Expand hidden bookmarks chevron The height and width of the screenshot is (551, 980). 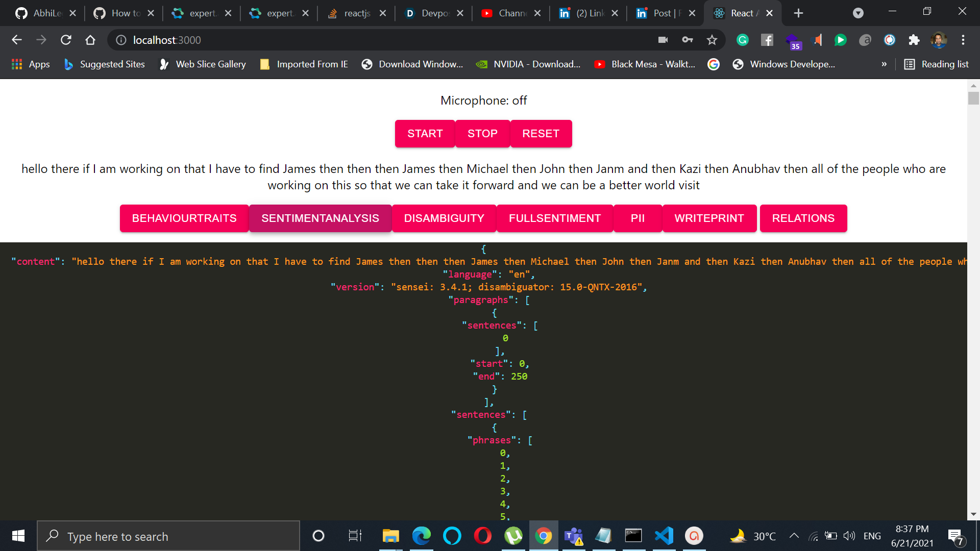click(x=884, y=64)
